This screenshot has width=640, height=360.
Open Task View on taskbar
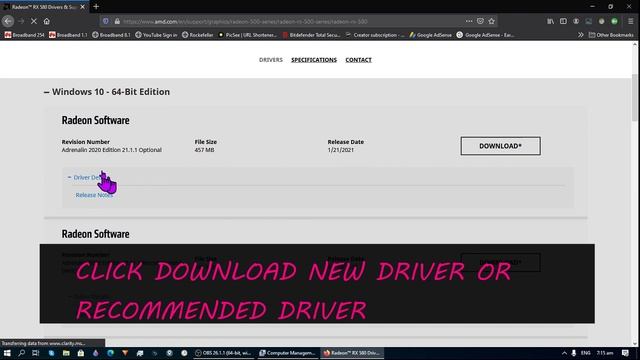(36, 353)
